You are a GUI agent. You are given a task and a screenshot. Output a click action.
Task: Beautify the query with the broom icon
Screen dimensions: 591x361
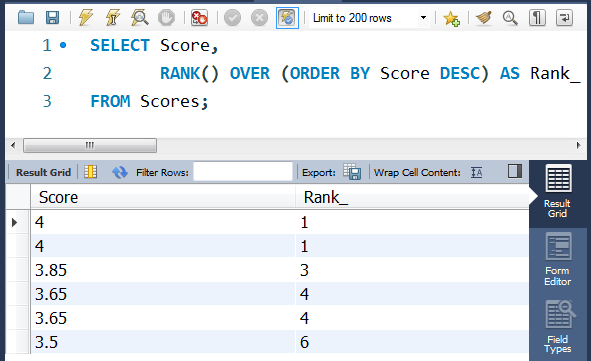pyautogui.click(x=484, y=18)
